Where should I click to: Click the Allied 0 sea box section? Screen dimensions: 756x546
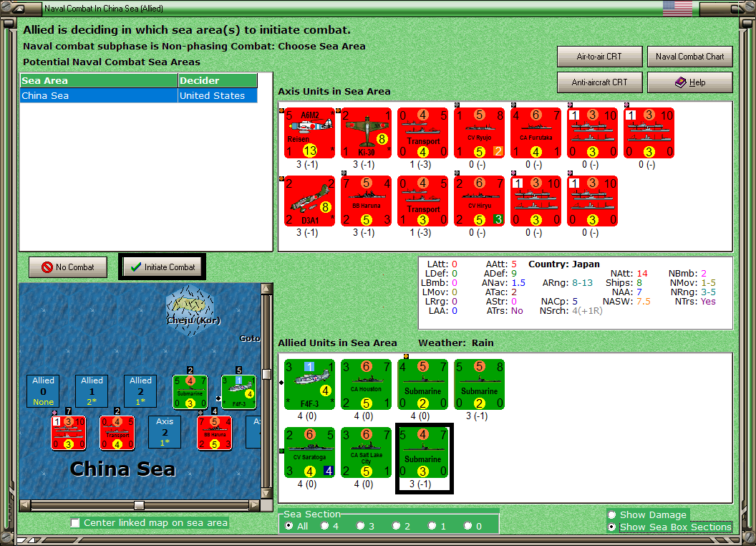point(43,391)
